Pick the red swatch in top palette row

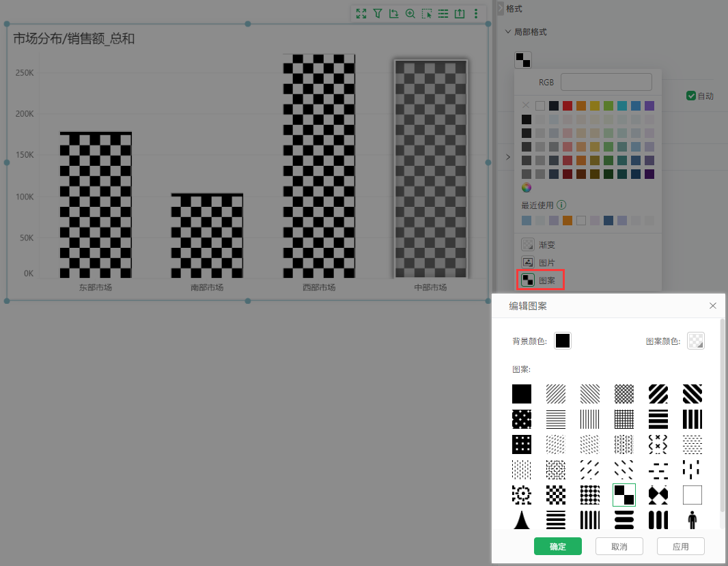coord(568,106)
